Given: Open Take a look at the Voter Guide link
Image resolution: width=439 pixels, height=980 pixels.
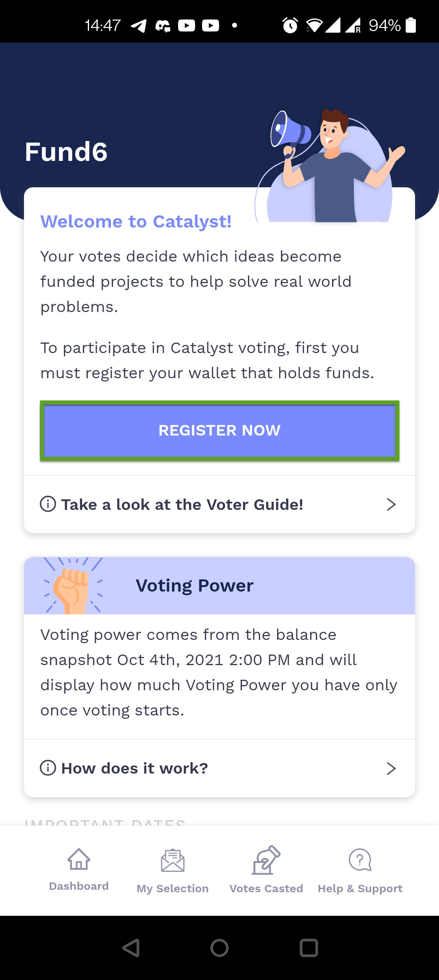Looking at the screenshot, I should click(x=182, y=505).
